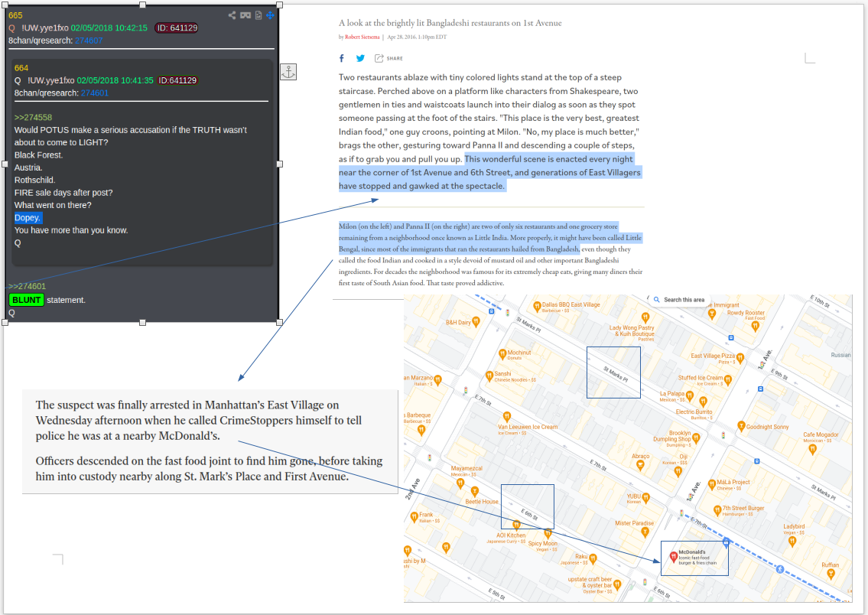Click the document image icon in post 665
This screenshot has height=615, width=868.
(258, 15)
